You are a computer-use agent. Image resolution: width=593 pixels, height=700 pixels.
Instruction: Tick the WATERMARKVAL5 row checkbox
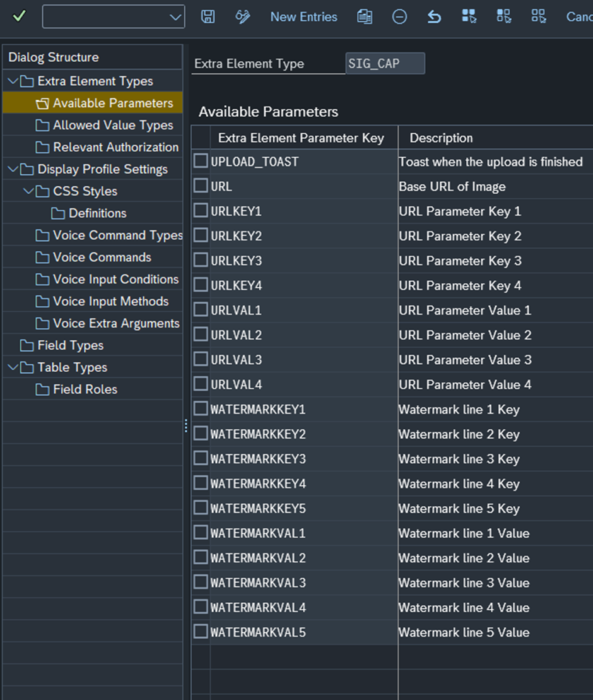(201, 632)
